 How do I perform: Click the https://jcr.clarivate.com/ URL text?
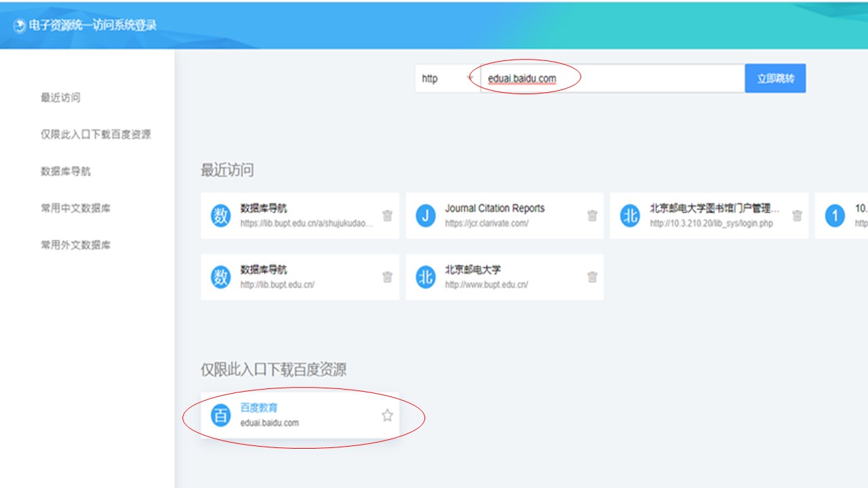tap(486, 223)
